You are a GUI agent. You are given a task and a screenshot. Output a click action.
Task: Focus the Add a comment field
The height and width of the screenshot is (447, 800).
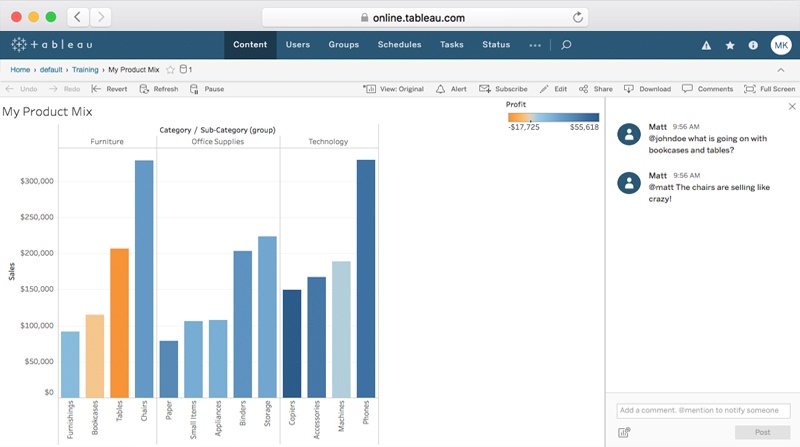click(703, 410)
